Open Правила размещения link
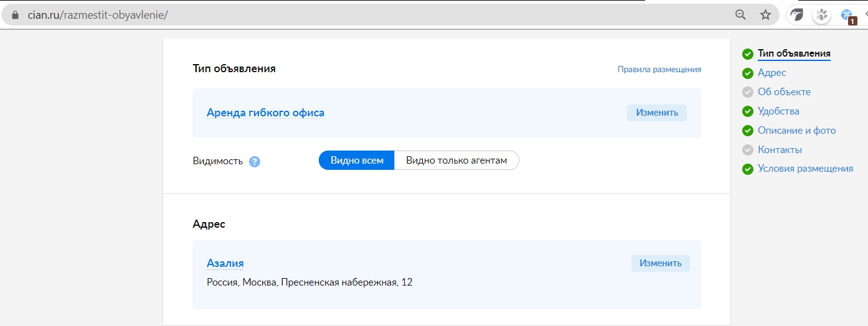The width and height of the screenshot is (868, 326). (x=659, y=70)
